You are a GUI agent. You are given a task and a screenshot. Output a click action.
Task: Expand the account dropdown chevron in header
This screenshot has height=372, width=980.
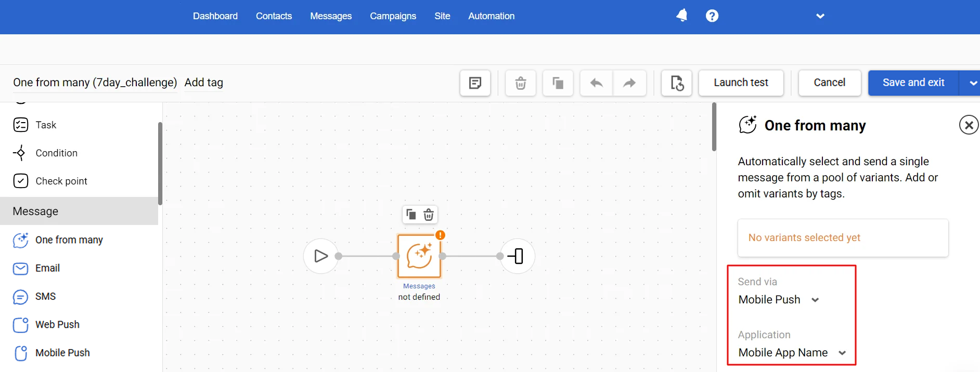820,16
